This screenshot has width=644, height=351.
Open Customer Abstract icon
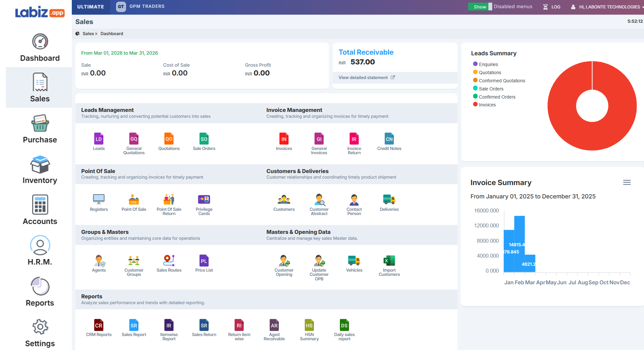point(319,200)
